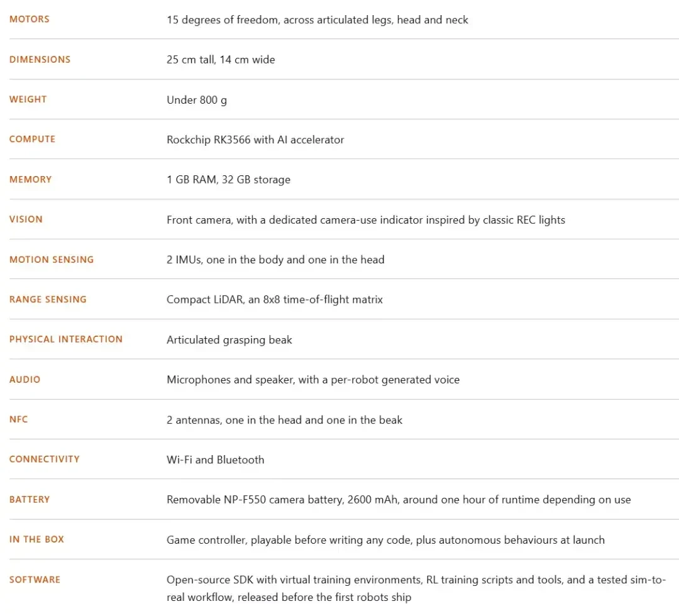Select the RANGE SENSING label
Image resolution: width=679 pixels, height=616 pixels.
[x=48, y=299]
